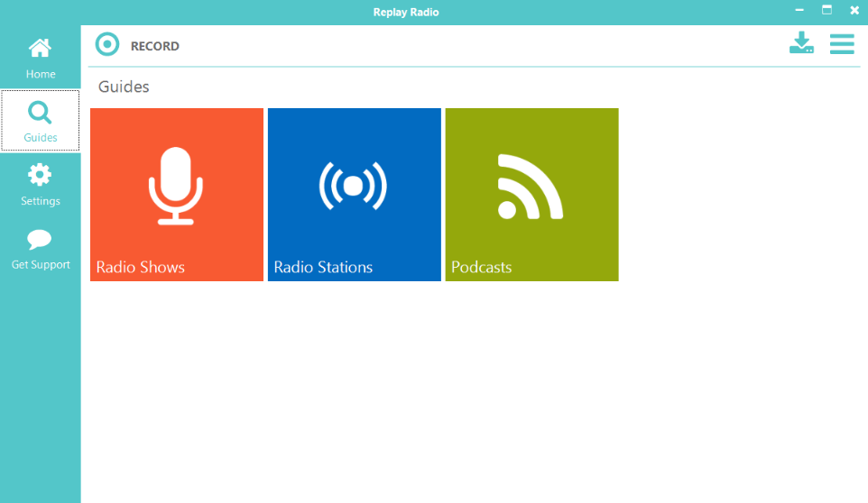Open the Radio Shows tile
The image size is (868, 503).
[x=177, y=195]
